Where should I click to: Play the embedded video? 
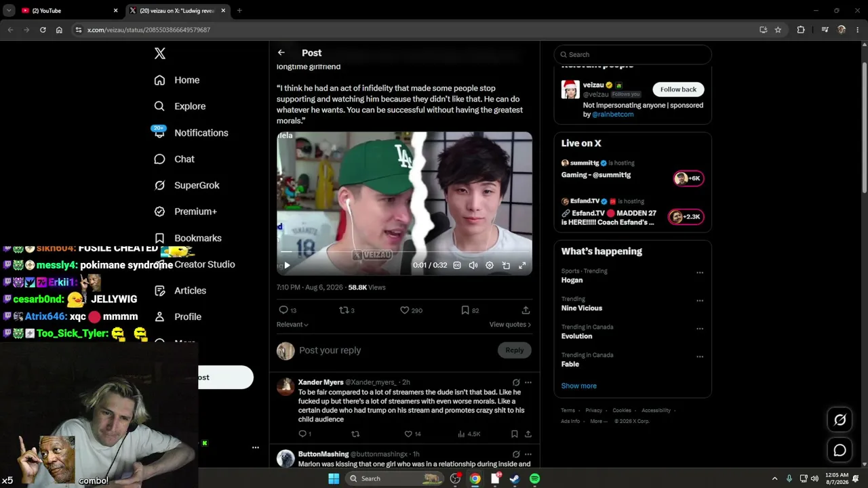pos(287,266)
